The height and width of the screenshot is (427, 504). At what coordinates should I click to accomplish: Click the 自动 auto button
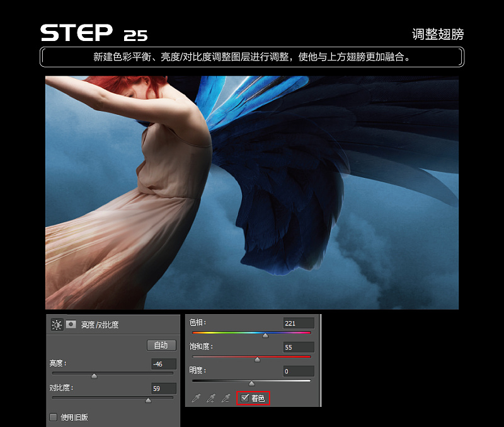(x=161, y=345)
